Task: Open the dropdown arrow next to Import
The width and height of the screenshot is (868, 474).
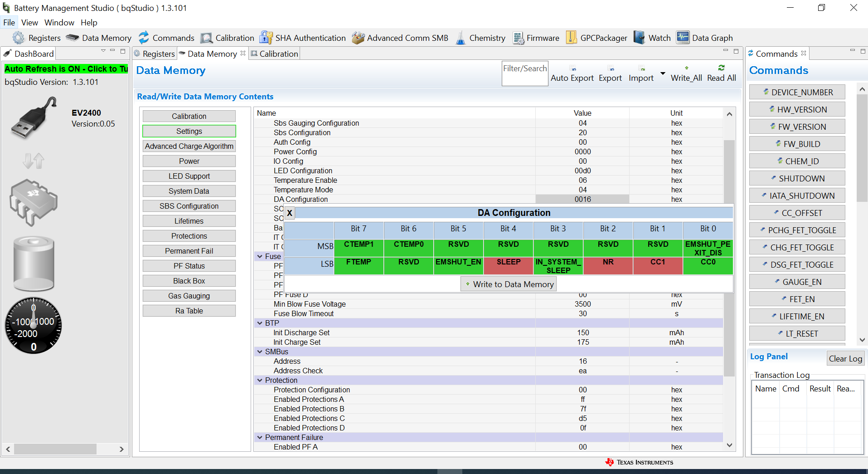Action: pos(663,73)
